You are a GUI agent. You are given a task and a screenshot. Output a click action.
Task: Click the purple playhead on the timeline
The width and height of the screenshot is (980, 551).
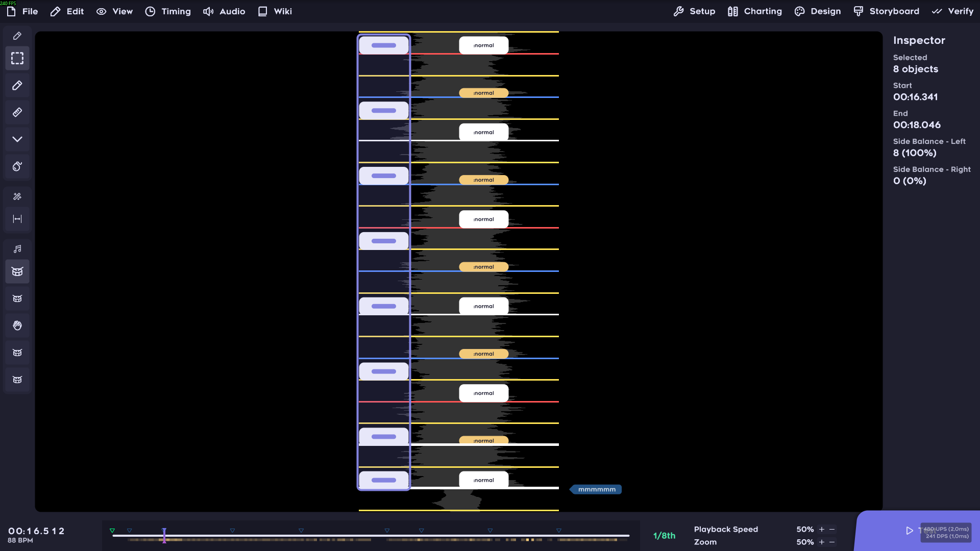click(x=164, y=536)
